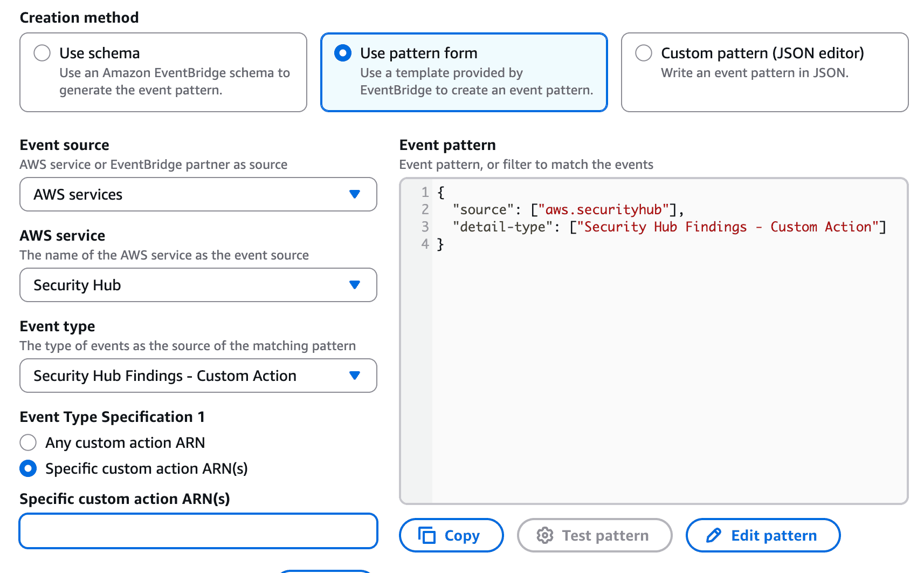This screenshot has width=924, height=573.
Task: Select Any custom action ARN
Action: click(x=28, y=442)
